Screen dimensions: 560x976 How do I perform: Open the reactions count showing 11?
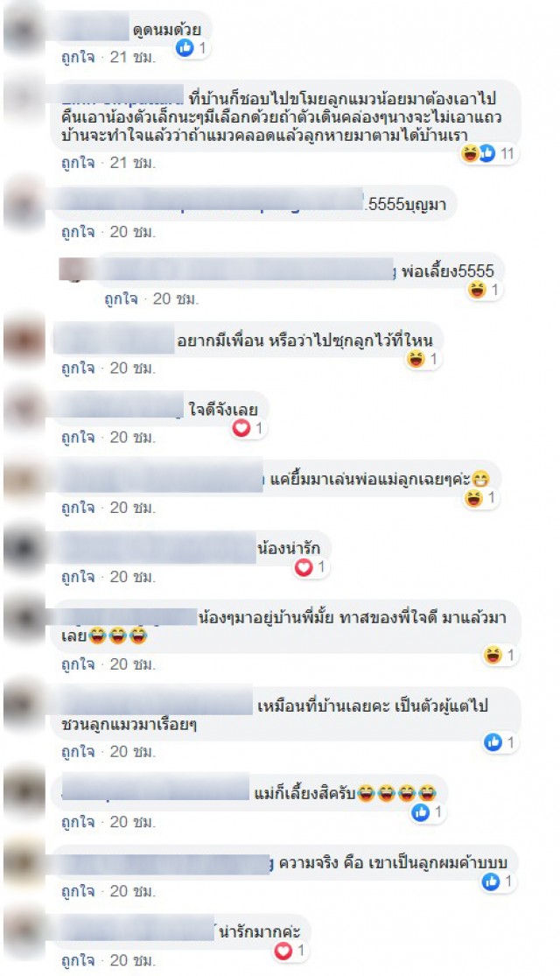pos(507,153)
